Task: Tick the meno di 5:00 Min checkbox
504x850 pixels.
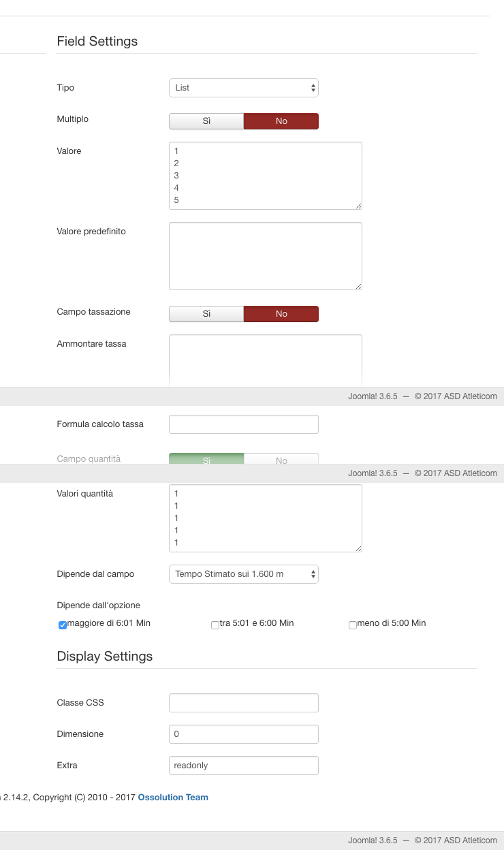Action: coord(353,625)
